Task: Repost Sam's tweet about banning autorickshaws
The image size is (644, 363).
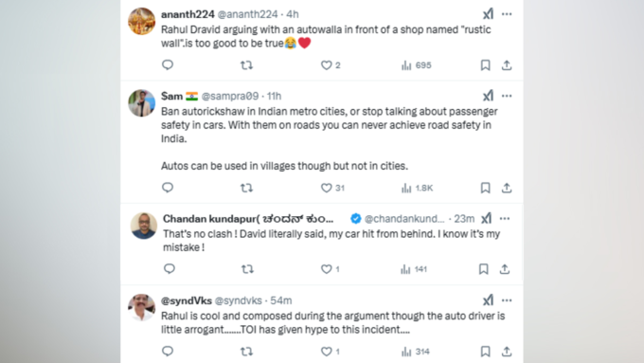Action: pos(246,188)
